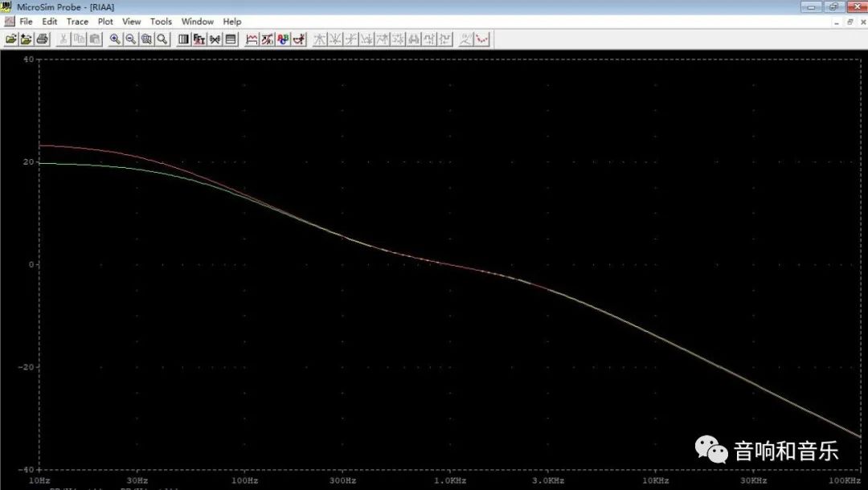This screenshot has height=490, width=868.
Task: Click the Cursor Point icon
Action: pos(398,39)
